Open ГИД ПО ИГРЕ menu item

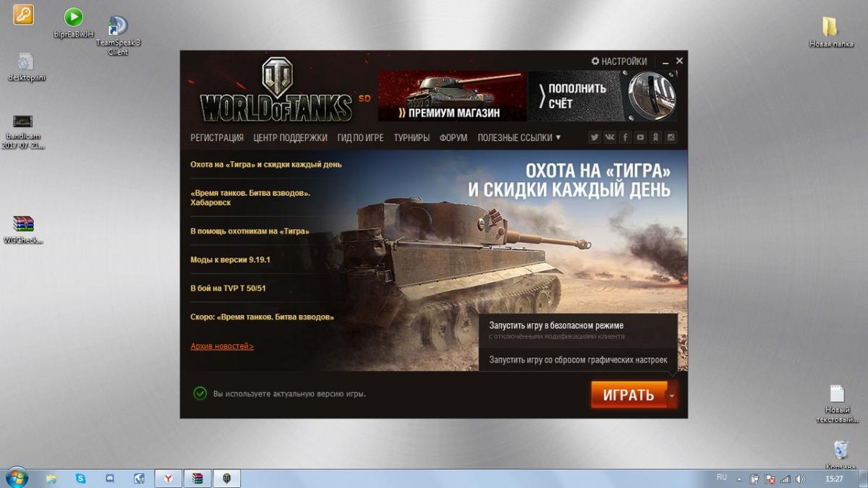point(360,137)
